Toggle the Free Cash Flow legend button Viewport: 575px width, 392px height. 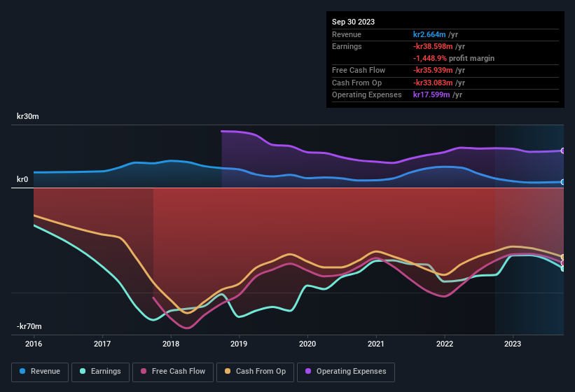pos(173,372)
